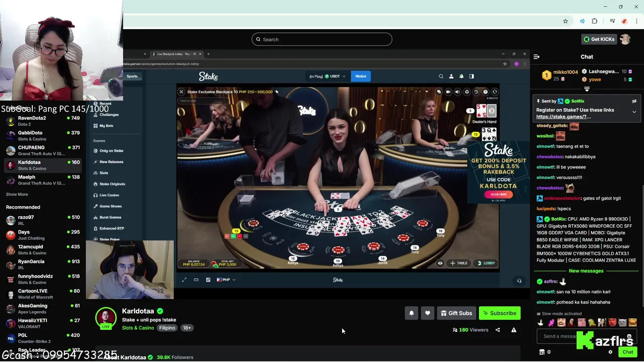Image resolution: width=644 pixels, height=362 pixels.
Task: Toggle notifications bell for Karldotaa
Action: [x=412, y=313]
